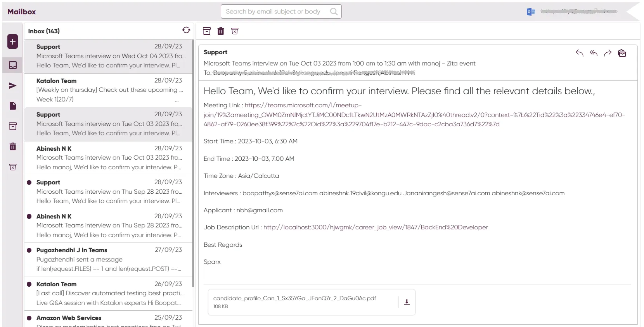Viewport: 644px width, 327px height.
Task: Click the search magnifier icon
Action: pos(334,12)
